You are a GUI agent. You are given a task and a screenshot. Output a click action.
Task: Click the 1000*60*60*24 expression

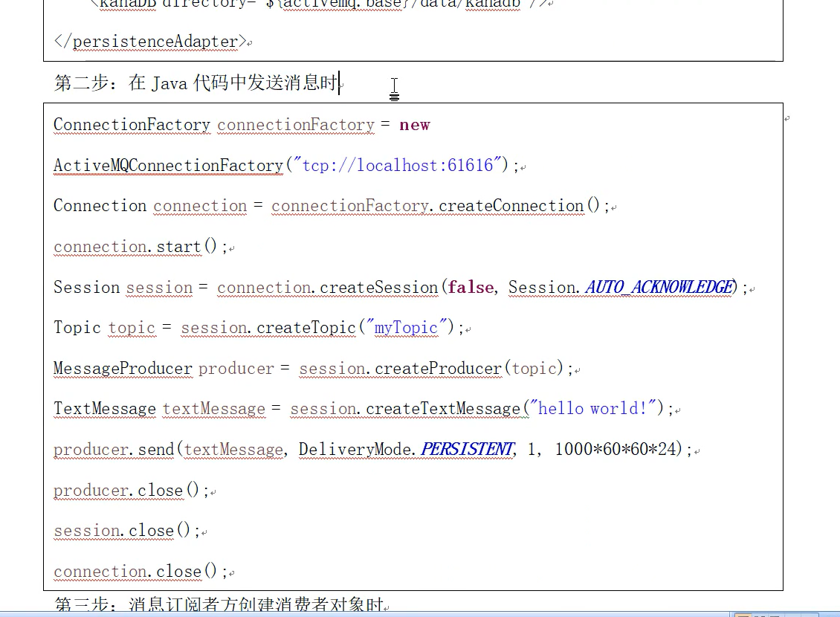(x=616, y=450)
